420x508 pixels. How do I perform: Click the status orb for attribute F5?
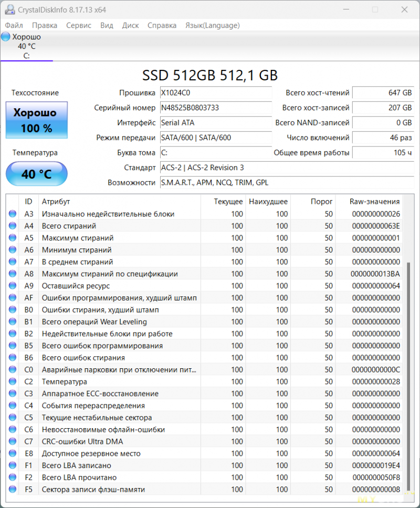(13, 490)
